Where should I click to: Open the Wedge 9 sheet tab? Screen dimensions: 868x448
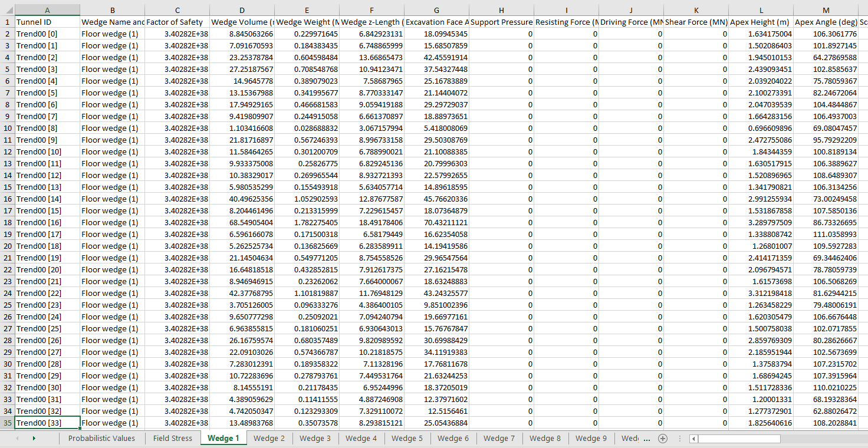591,438
